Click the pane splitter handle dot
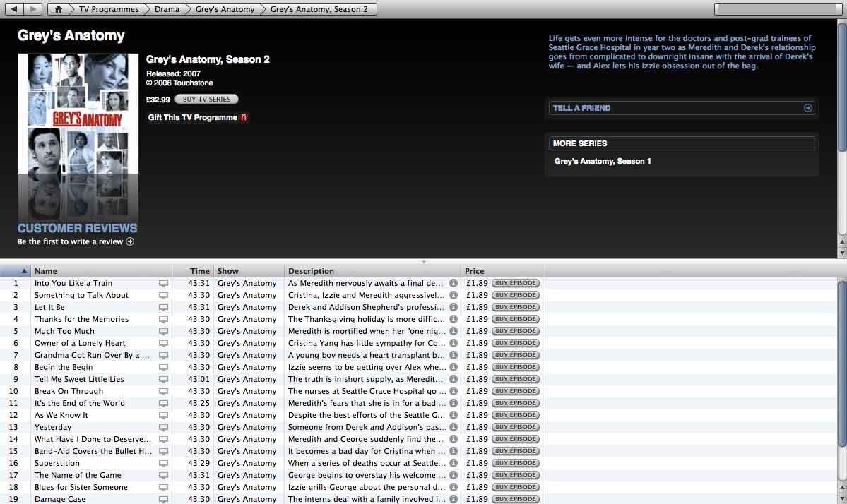The height and width of the screenshot is (504, 847). tap(424, 262)
